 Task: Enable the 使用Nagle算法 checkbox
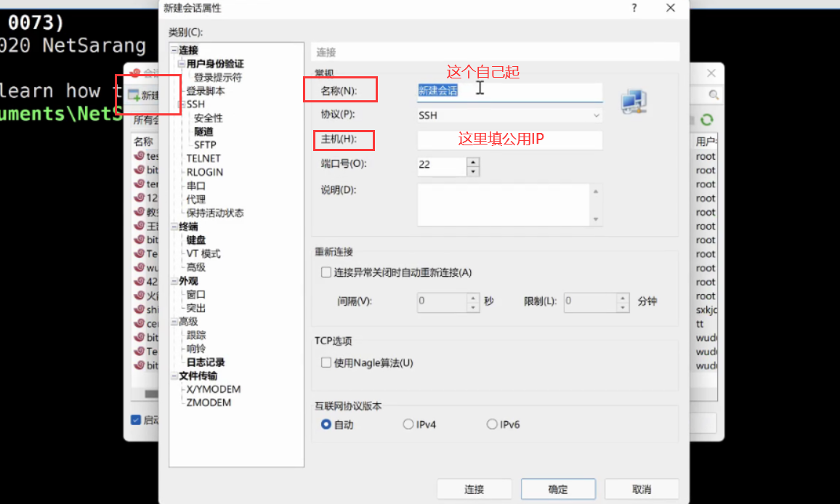pos(326,362)
